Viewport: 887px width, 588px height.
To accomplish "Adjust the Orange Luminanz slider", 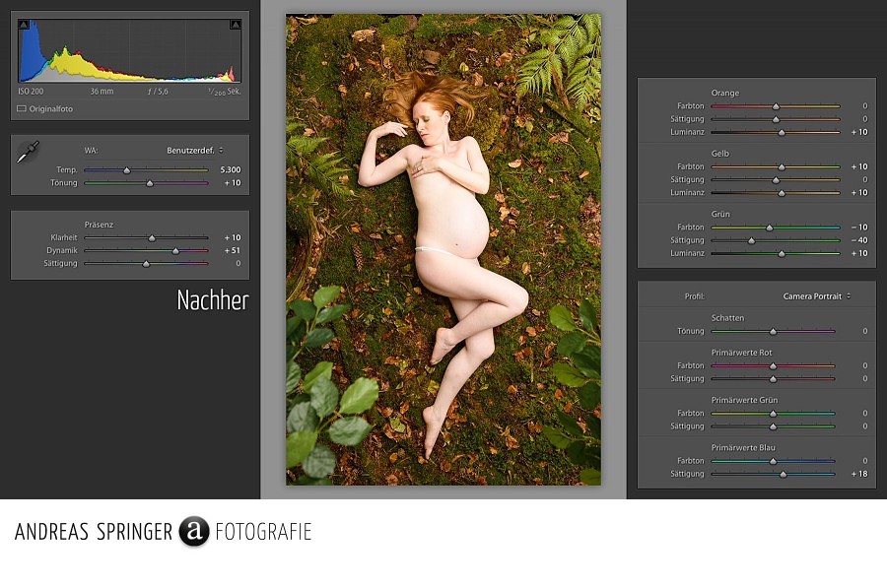I will click(782, 132).
